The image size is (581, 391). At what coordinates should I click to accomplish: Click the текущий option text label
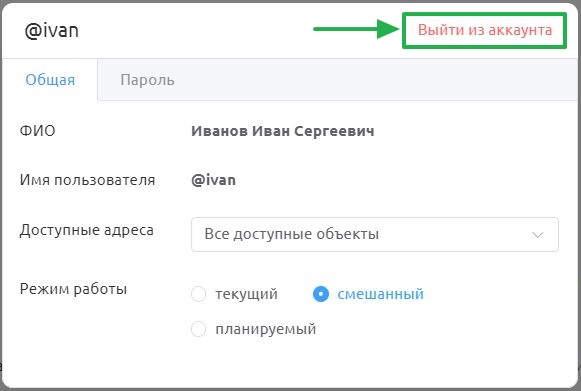coord(247,294)
